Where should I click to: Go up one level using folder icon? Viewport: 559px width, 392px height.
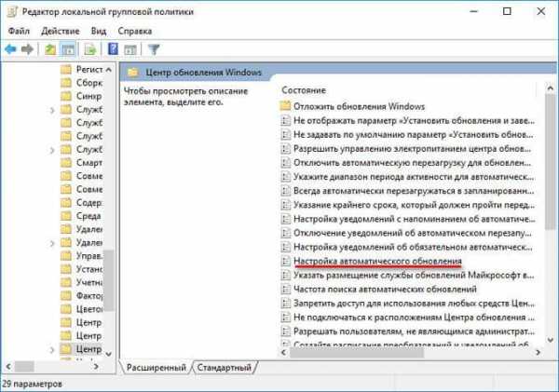(50, 49)
